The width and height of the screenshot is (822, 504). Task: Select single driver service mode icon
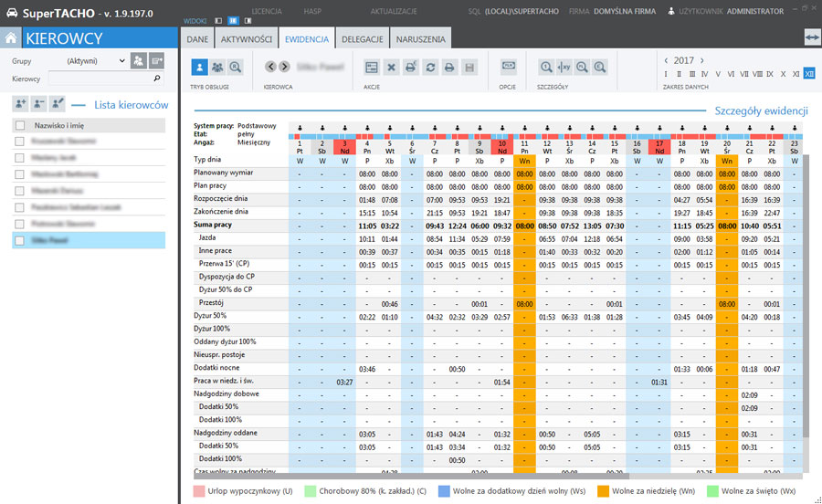pyautogui.click(x=200, y=67)
